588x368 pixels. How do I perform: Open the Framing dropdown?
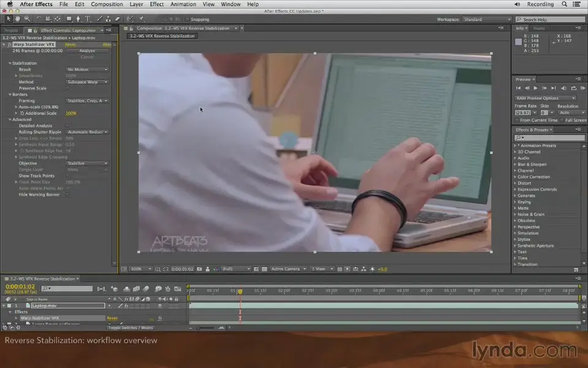[x=87, y=101]
